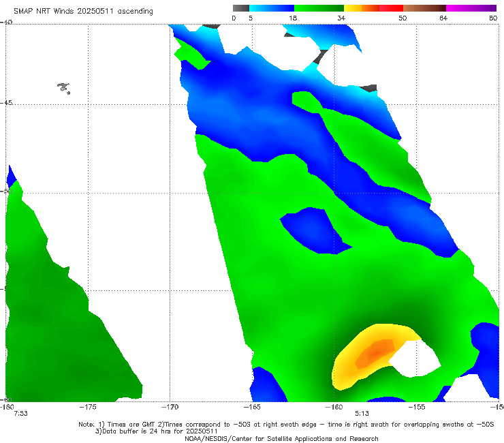The height and width of the screenshot is (443, 504).
Task: Click the red segment of the color bar
Action: coord(391,8)
